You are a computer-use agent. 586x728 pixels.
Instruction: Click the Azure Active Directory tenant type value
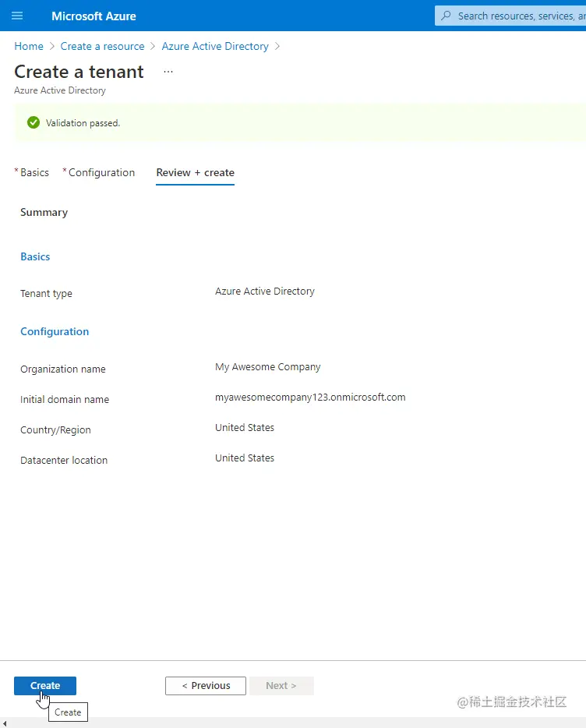(265, 291)
